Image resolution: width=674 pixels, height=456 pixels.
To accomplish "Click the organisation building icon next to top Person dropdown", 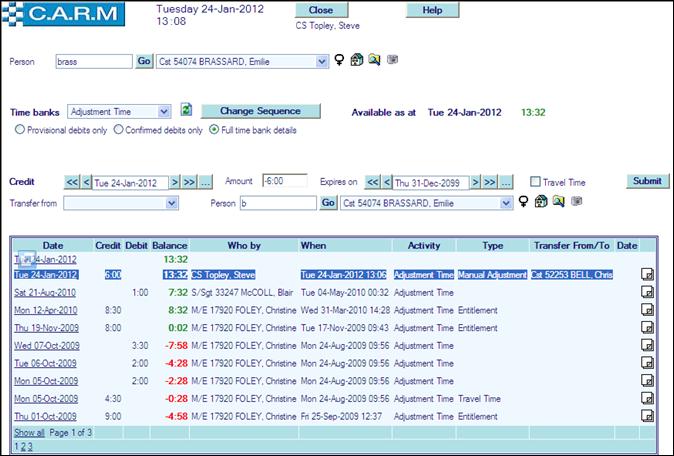I will click(x=357, y=60).
